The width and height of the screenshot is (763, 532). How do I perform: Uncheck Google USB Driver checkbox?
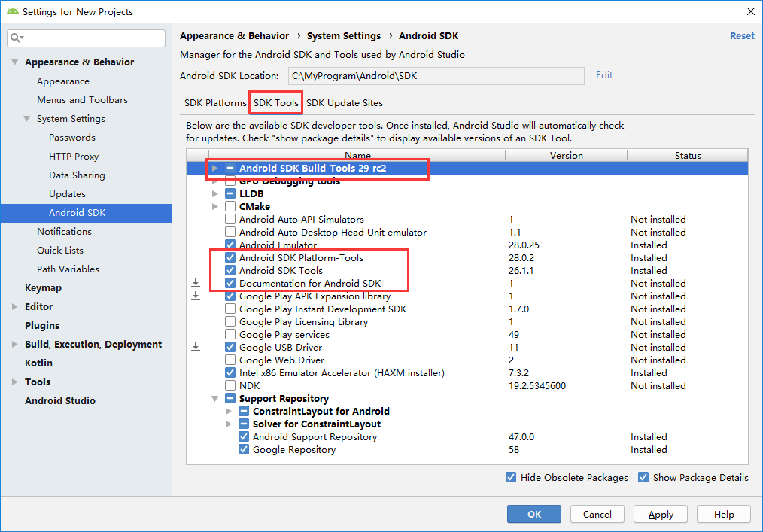pos(230,347)
